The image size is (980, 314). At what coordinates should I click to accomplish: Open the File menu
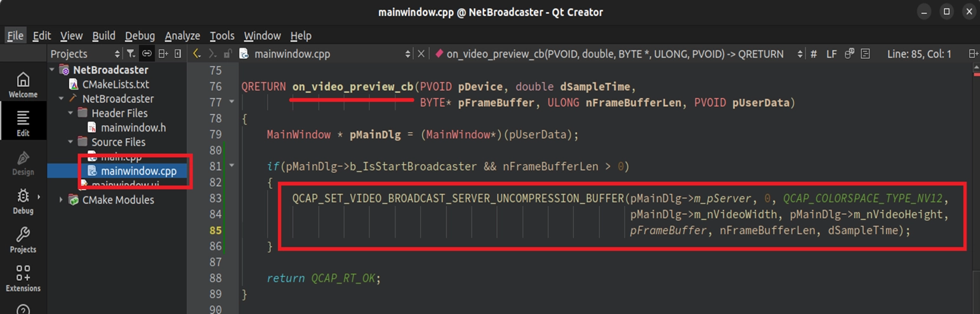tap(15, 36)
